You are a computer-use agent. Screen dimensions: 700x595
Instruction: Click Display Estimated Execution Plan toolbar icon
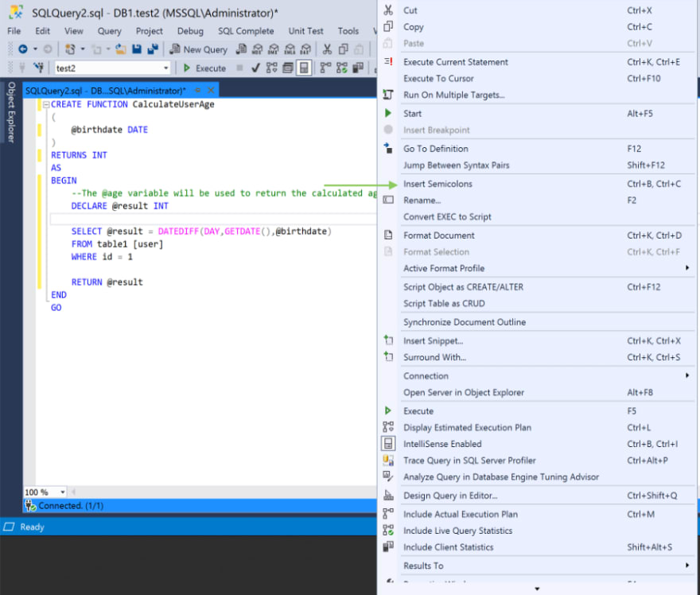(x=271, y=68)
